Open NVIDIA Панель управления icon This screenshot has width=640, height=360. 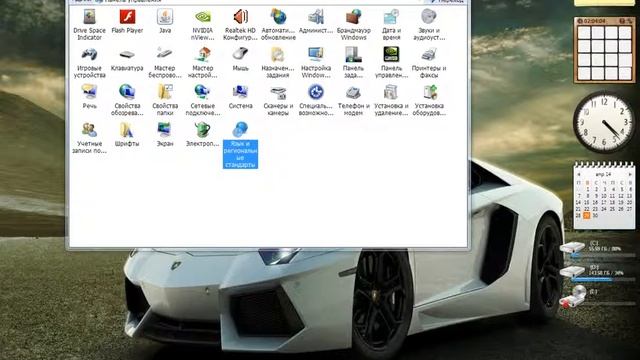pyautogui.click(x=391, y=62)
